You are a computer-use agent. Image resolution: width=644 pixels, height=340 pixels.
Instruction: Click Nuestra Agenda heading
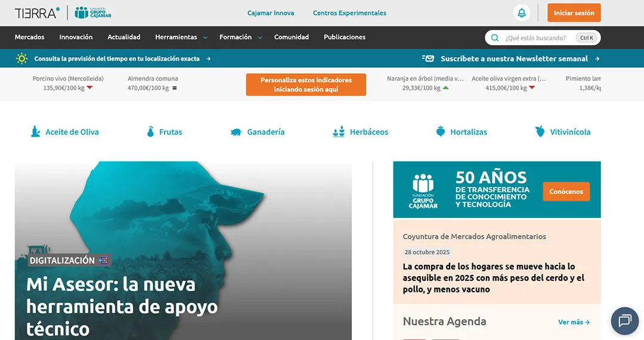click(x=444, y=321)
